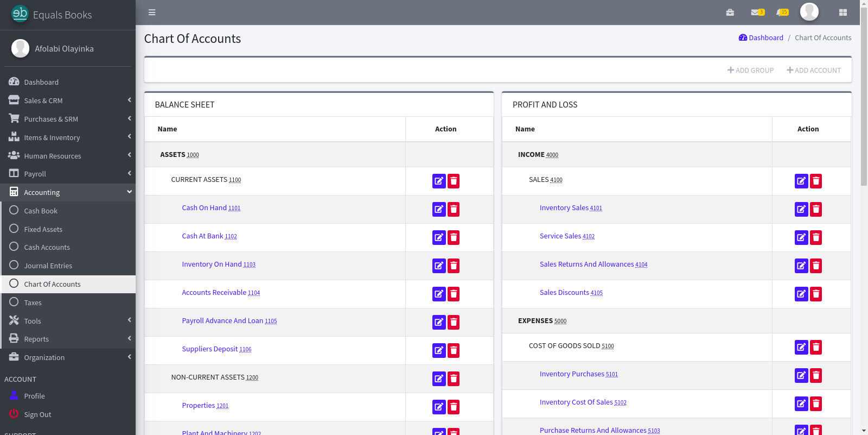Collapse the Accounting sidebar menu
The height and width of the screenshot is (435, 868).
[68, 192]
